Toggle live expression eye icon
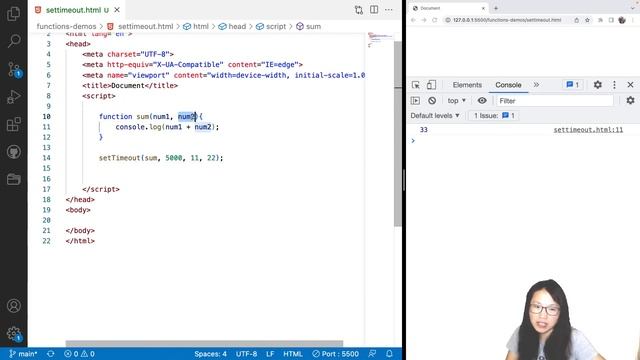Image resolution: width=640 pixels, height=360 pixels. [x=482, y=100]
